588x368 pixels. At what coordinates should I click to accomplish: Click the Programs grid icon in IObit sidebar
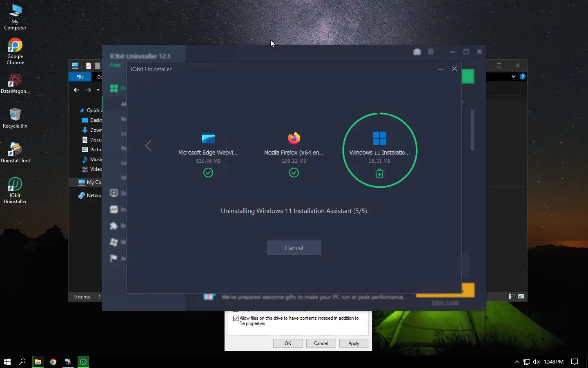pyautogui.click(x=114, y=88)
